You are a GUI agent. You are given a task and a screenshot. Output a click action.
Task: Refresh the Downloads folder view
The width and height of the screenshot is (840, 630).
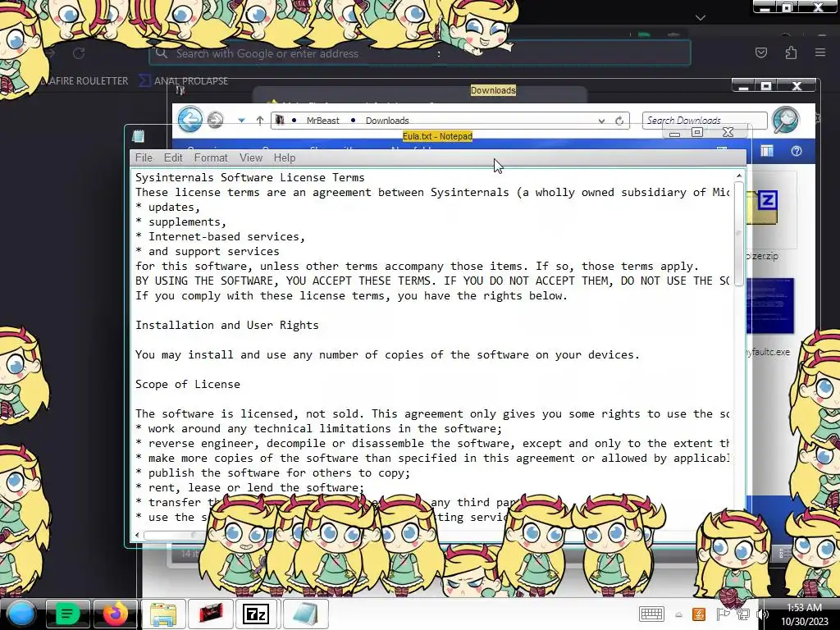pos(619,121)
